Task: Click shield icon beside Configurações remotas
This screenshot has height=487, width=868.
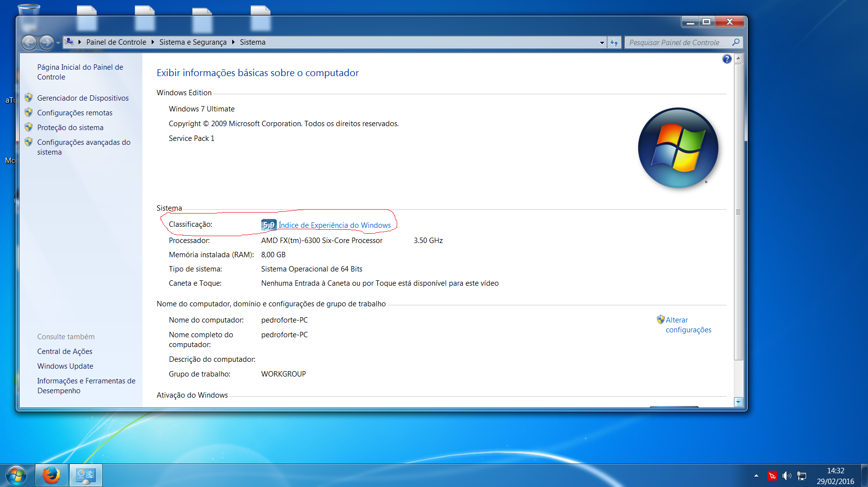Action: pyautogui.click(x=28, y=112)
